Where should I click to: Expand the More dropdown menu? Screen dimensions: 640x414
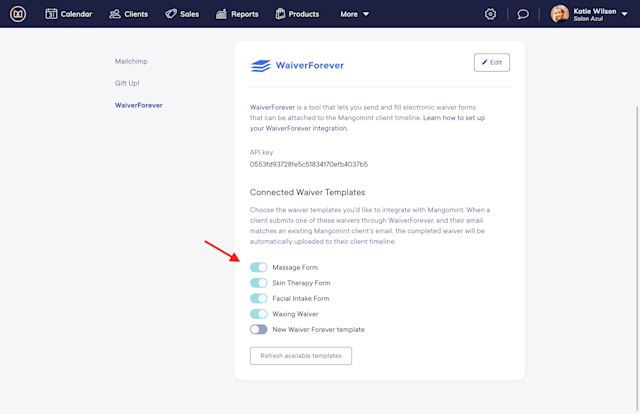click(x=354, y=14)
